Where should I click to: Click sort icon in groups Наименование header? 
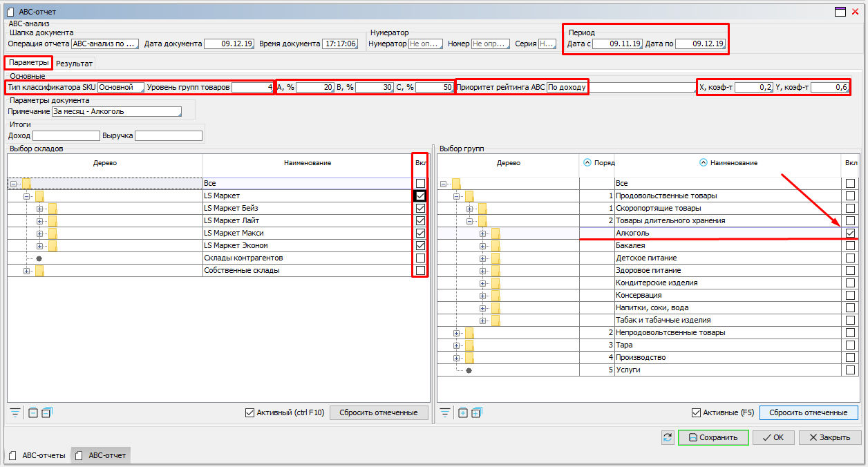tap(704, 163)
